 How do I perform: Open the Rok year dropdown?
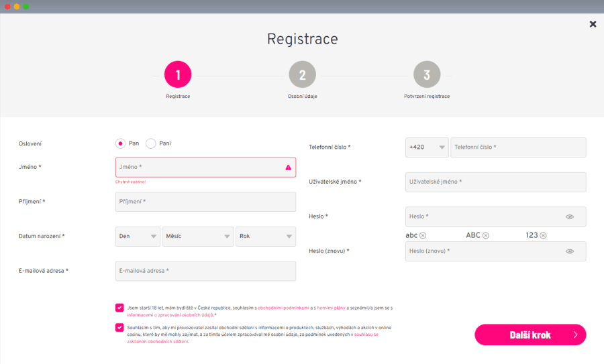pyautogui.click(x=266, y=237)
